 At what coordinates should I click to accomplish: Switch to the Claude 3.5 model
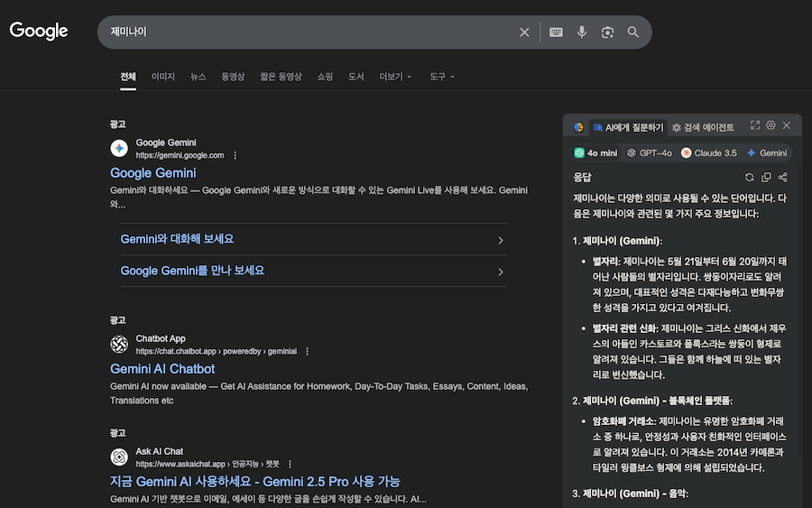coord(708,152)
